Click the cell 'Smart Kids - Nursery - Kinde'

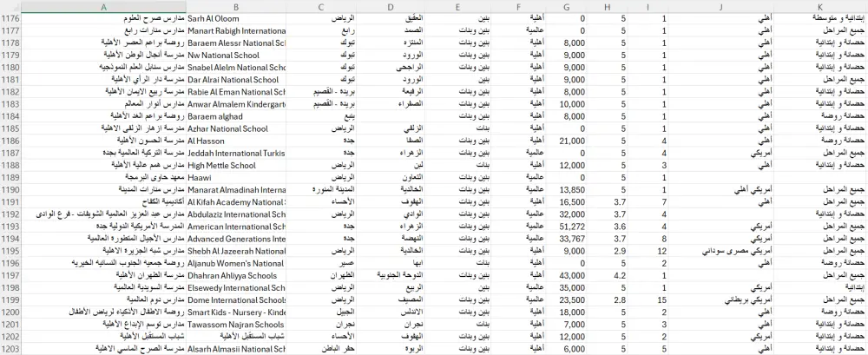pyautogui.click(x=236, y=312)
